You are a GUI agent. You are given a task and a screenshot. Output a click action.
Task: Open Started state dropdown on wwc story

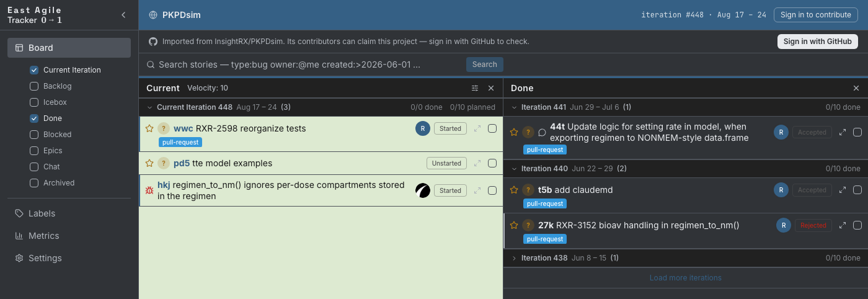[x=450, y=128]
